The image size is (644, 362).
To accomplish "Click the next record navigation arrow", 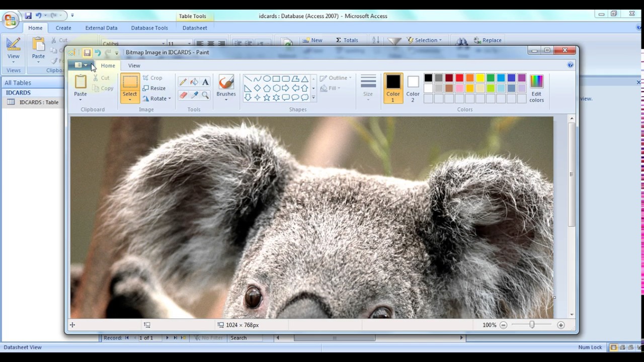I will (168, 338).
